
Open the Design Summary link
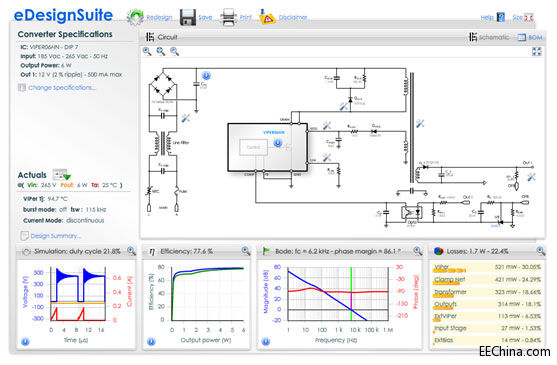pos(55,236)
